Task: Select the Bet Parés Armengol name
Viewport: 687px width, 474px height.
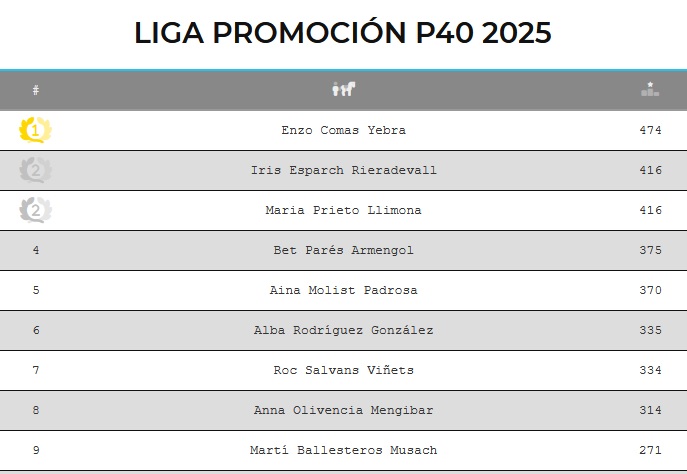Action: click(343, 250)
